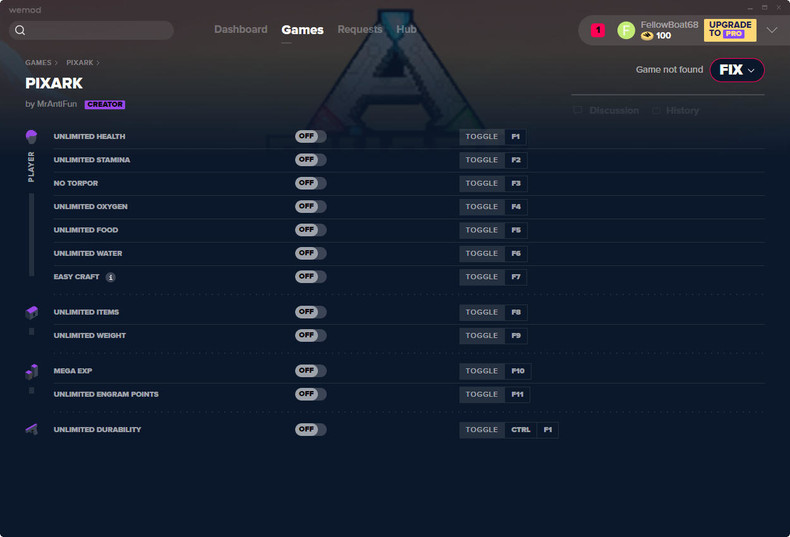Turn on Unlimited Food
Screen dimensions: 790x537
pos(310,230)
